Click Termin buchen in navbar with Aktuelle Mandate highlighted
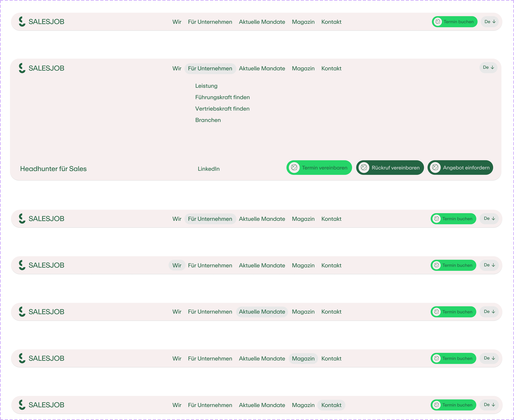Screen dimensions: 514x420 pos(453,312)
